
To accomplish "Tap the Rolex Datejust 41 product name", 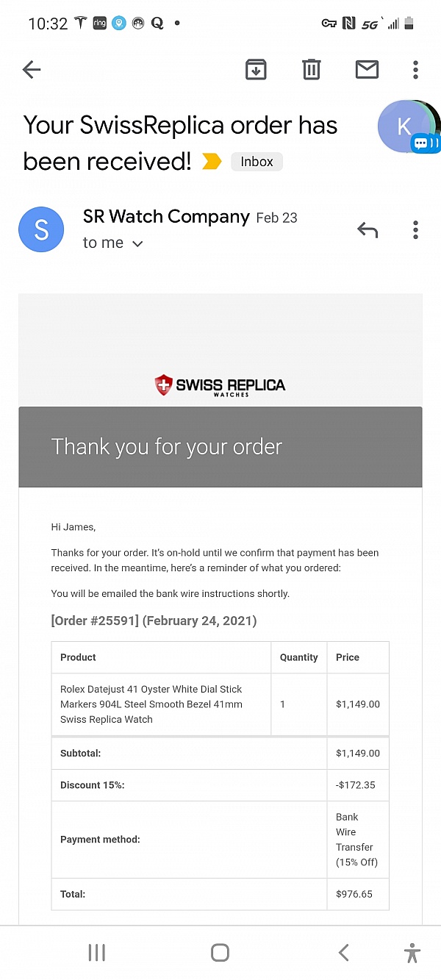I will tap(151, 704).
